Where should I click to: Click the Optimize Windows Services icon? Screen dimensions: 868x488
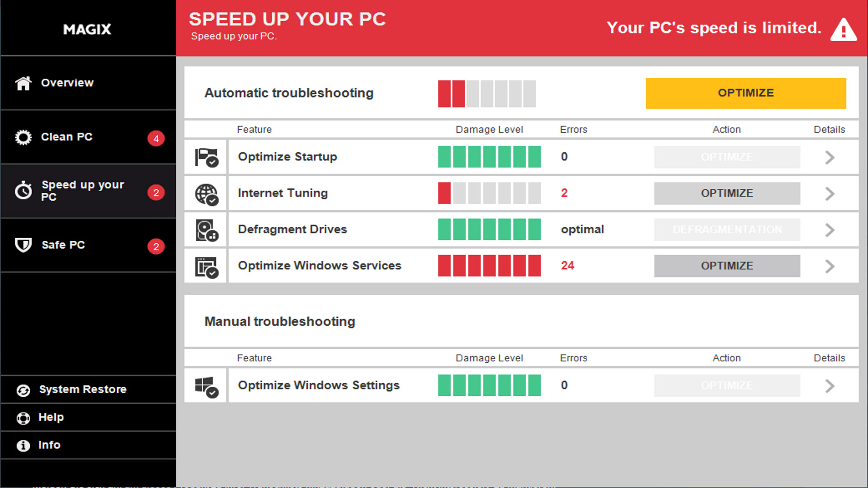point(206,266)
